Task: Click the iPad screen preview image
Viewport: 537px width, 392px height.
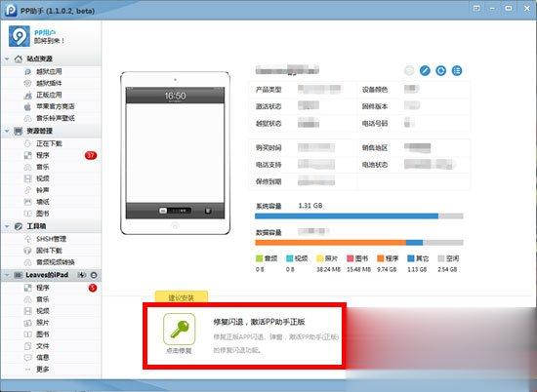Action: [175, 153]
